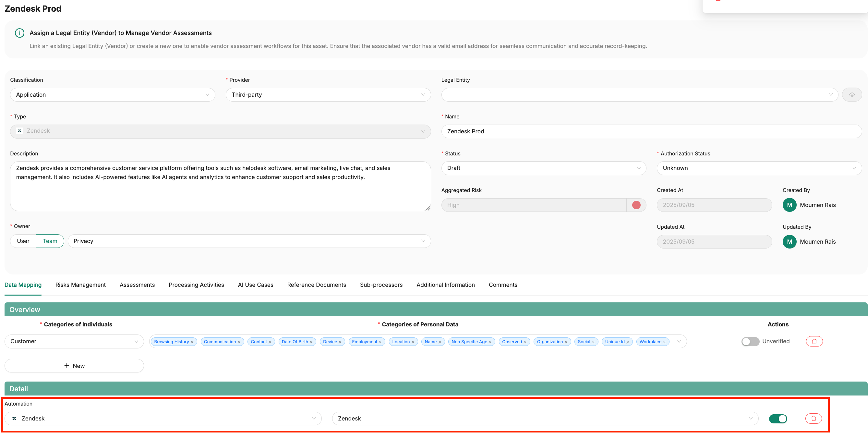Delete the Zendesk automation row

(814, 419)
